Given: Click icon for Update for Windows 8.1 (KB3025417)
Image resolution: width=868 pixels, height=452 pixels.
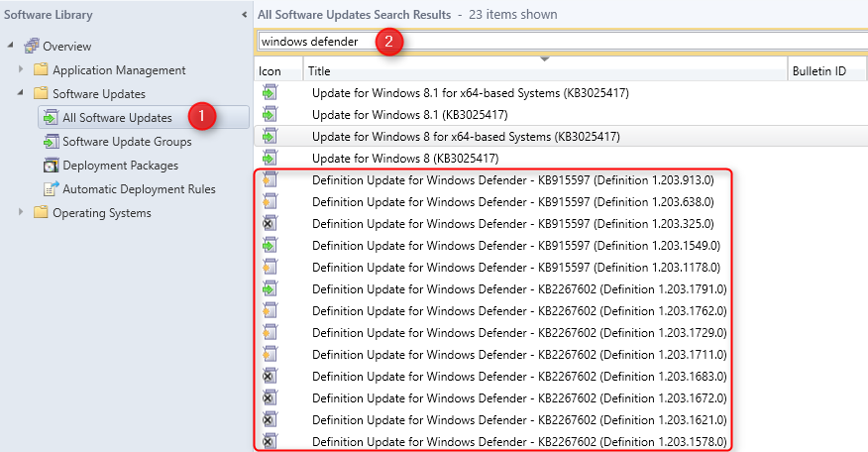Looking at the screenshot, I should pos(270,115).
